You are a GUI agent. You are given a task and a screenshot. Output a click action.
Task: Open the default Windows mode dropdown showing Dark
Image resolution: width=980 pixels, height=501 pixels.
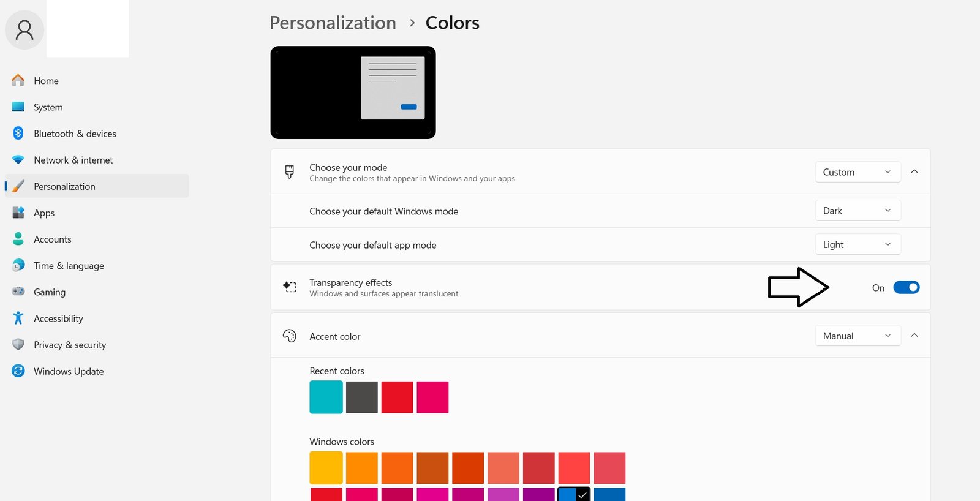click(858, 211)
